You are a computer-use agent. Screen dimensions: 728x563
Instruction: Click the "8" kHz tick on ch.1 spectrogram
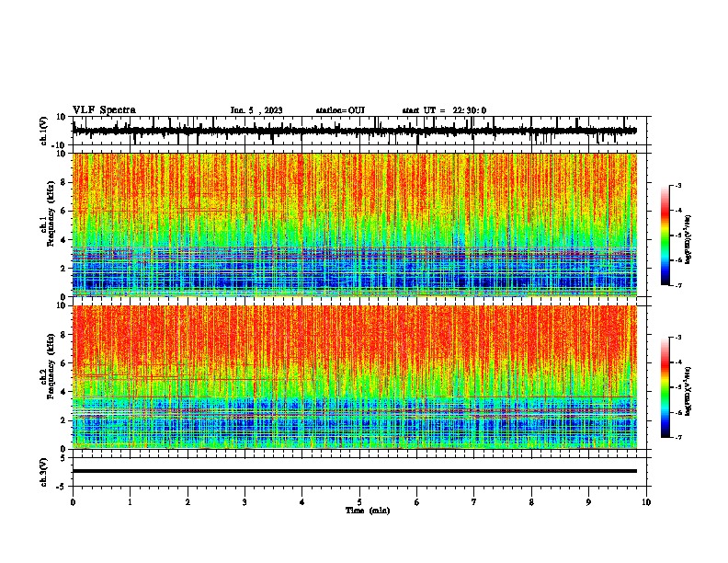click(x=64, y=182)
